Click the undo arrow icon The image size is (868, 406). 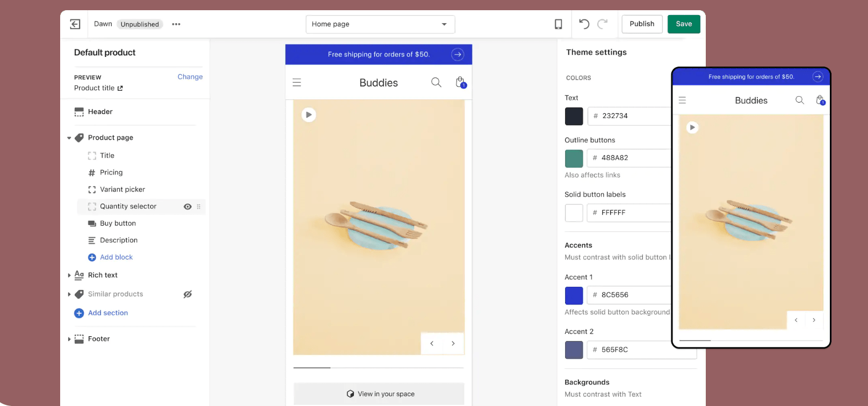pyautogui.click(x=584, y=24)
